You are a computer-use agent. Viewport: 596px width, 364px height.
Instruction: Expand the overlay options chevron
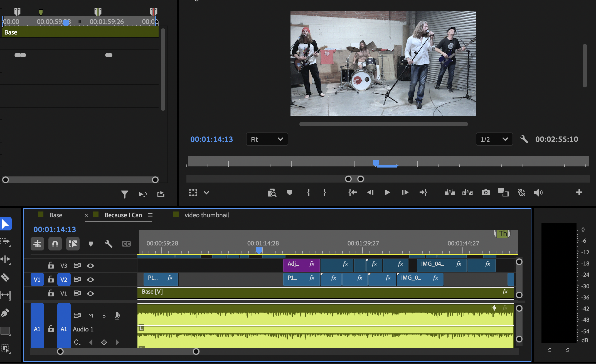coord(206,192)
